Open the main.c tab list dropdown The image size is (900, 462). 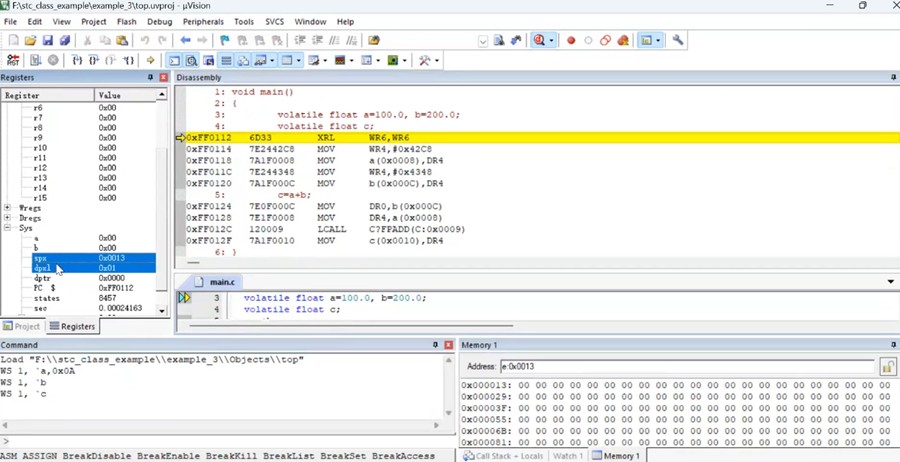coord(891,282)
